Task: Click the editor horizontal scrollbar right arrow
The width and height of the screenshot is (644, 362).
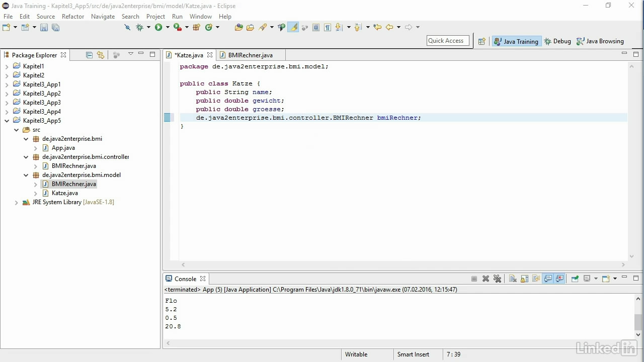Action: 623,264
